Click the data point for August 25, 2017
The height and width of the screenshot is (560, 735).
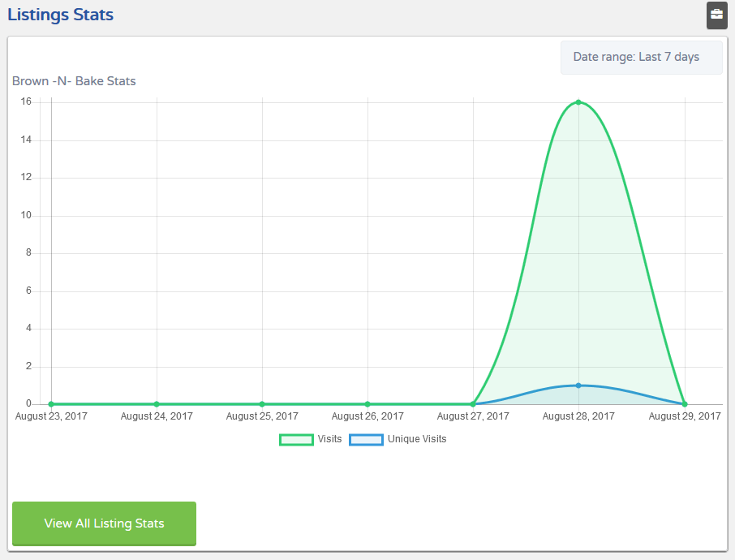tap(263, 404)
